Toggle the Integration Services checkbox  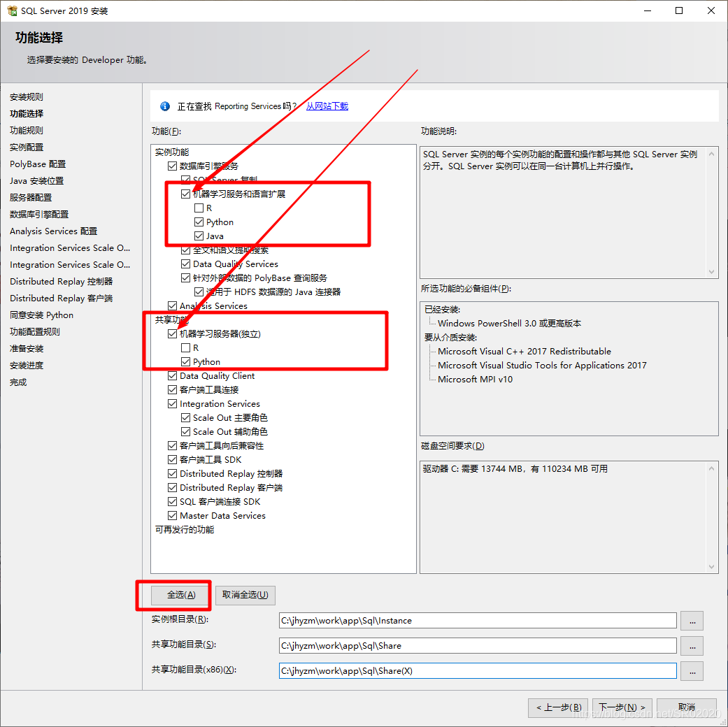click(172, 404)
